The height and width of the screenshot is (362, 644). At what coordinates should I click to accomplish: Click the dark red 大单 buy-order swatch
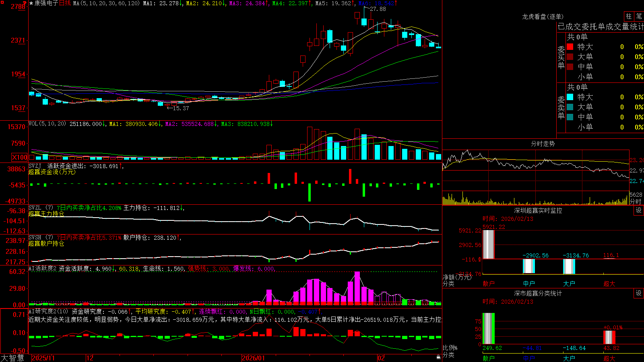[570, 57]
